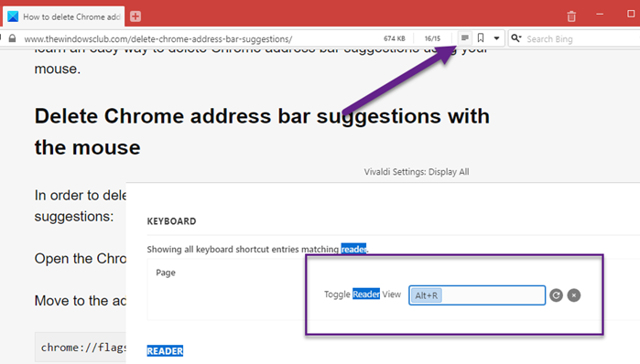640x364 pixels.
Task: Click the Page category label
Action: (x=166, y=273)
